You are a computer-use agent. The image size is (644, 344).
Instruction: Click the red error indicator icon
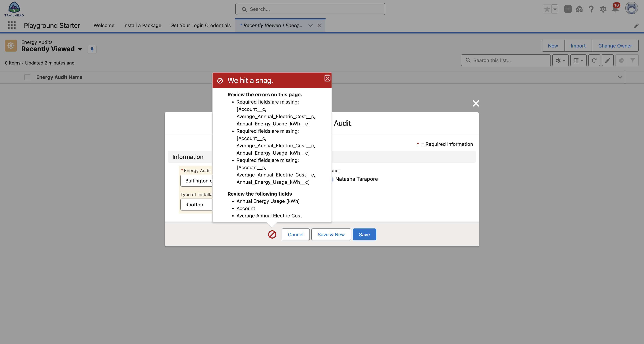pyautogui.click(x=272, y=235)
